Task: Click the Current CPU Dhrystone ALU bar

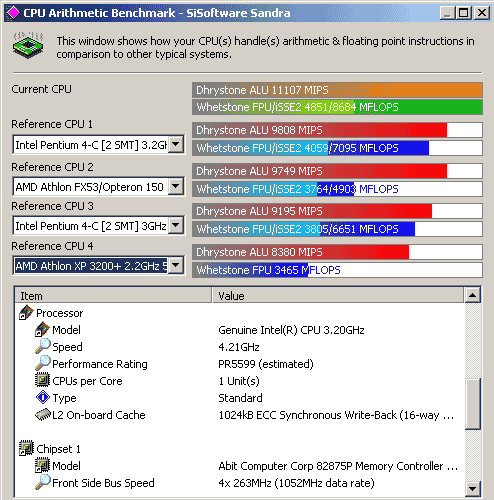Action: 337,90
